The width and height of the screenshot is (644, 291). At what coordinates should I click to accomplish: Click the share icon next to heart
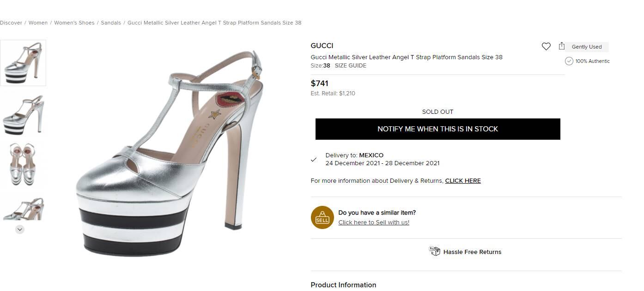pyautogui.click(x=562, y=46)
